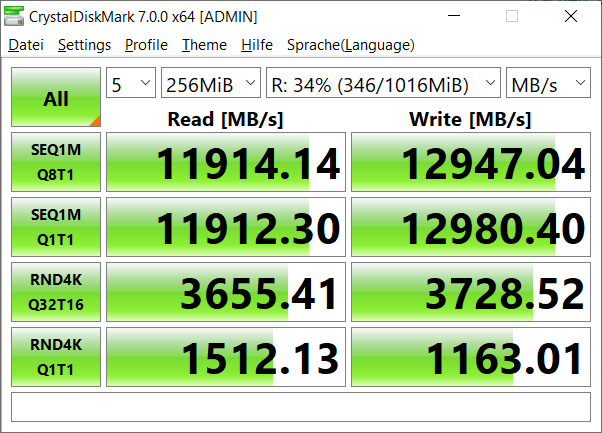Close the CrystalDiskMark window
602x433 pixels.
tap(571, 16)
